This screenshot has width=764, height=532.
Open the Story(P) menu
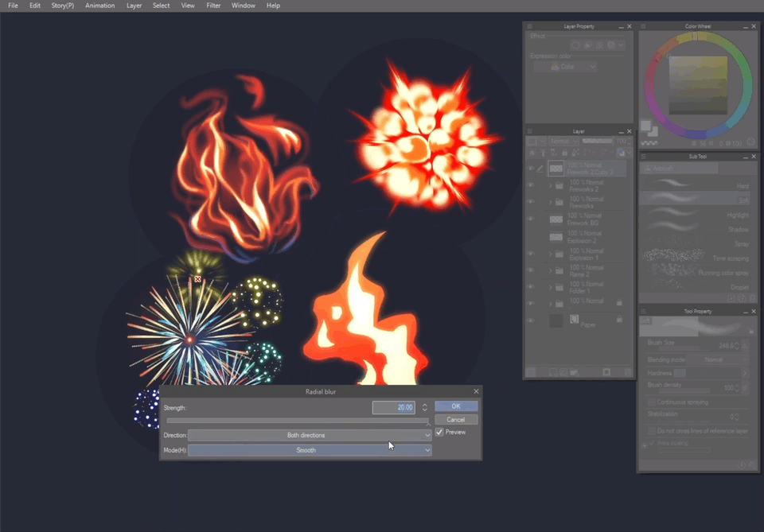pos(62,6)
